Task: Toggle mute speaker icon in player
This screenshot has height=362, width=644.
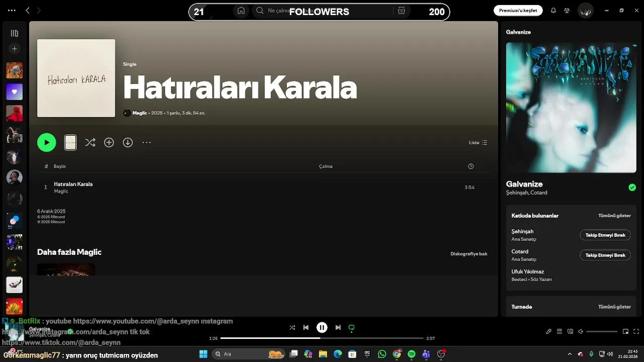Action: pyautogui.click(x=581, y=331)
